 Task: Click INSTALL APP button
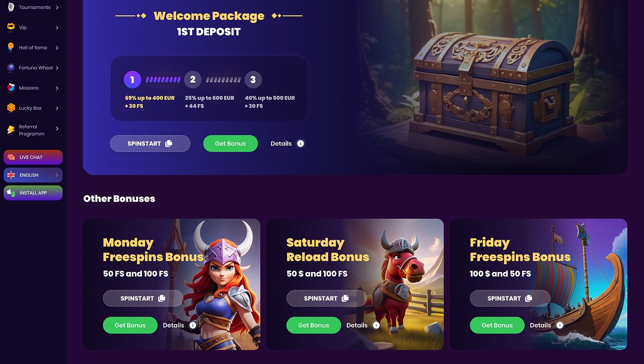click(x=33, y=193)
